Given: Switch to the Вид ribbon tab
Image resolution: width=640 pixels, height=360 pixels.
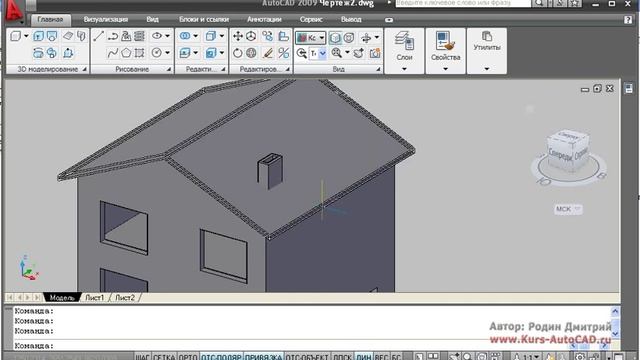Looking at the screenshot, I should tap(153, 20).
